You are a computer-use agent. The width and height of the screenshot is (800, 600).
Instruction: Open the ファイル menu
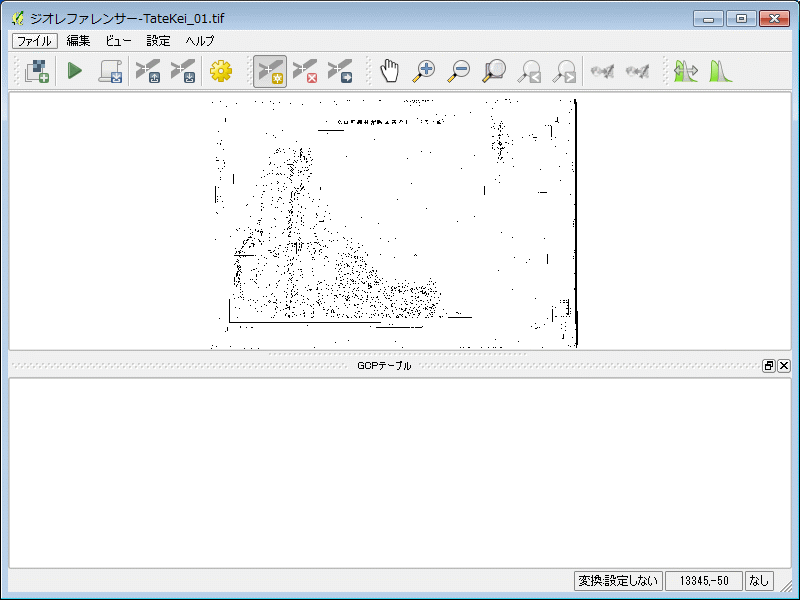[x=33, y=41]
